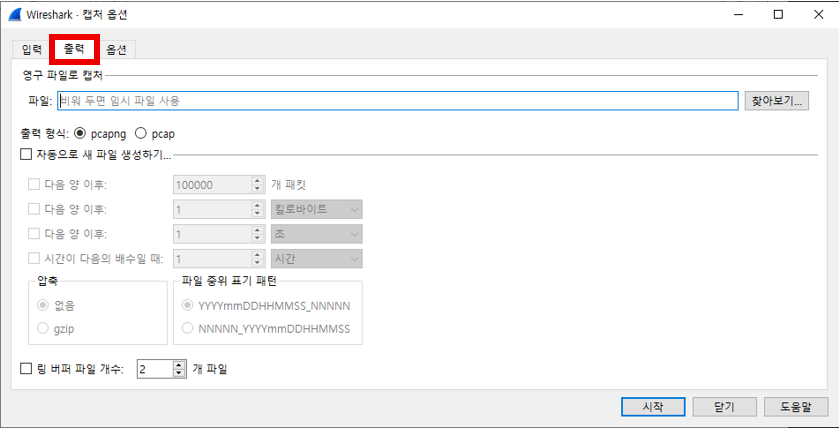839x428 pixels.
Task: Open the 초 time unit dropdown
Action: [x=316, y=234]
